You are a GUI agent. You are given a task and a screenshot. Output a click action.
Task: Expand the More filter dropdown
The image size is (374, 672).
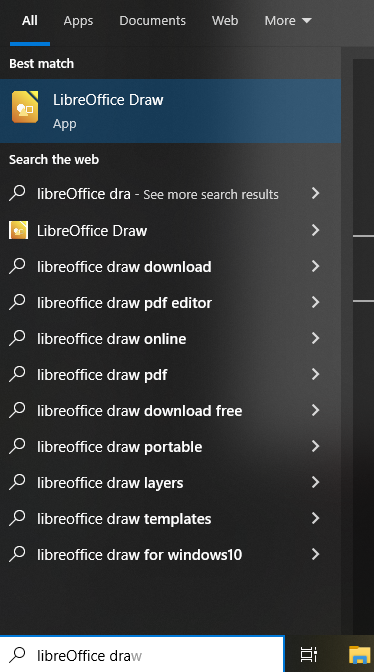click(x=288, y=21)
